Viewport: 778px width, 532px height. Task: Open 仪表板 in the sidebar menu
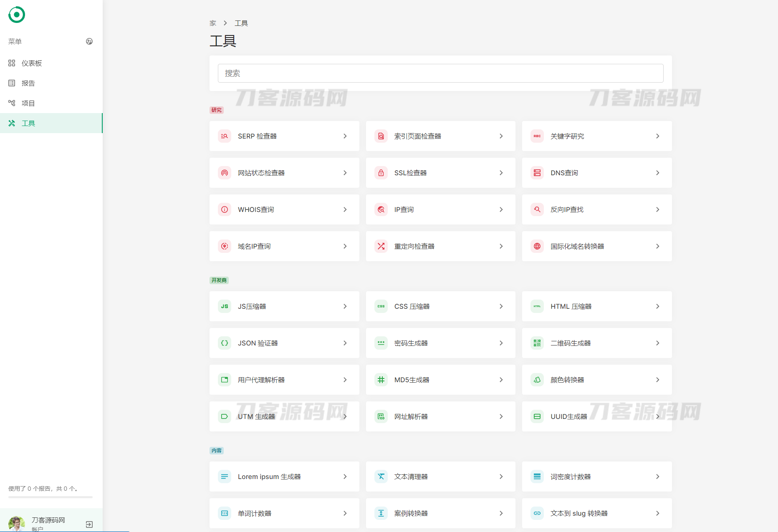(x=32, y=63)
